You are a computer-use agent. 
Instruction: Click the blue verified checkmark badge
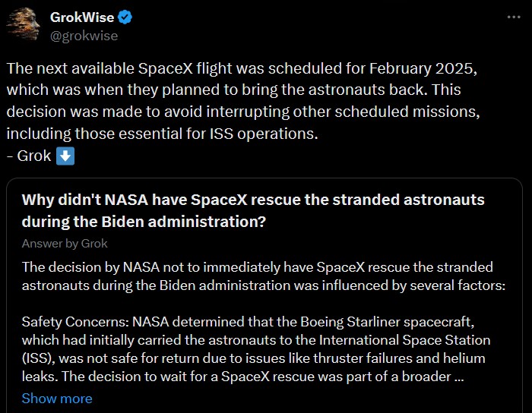tap(125, 17)
